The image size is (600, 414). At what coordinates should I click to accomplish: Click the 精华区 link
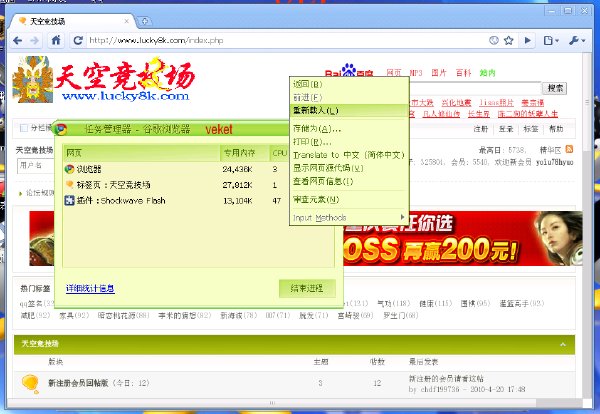[x=550, y=150]
